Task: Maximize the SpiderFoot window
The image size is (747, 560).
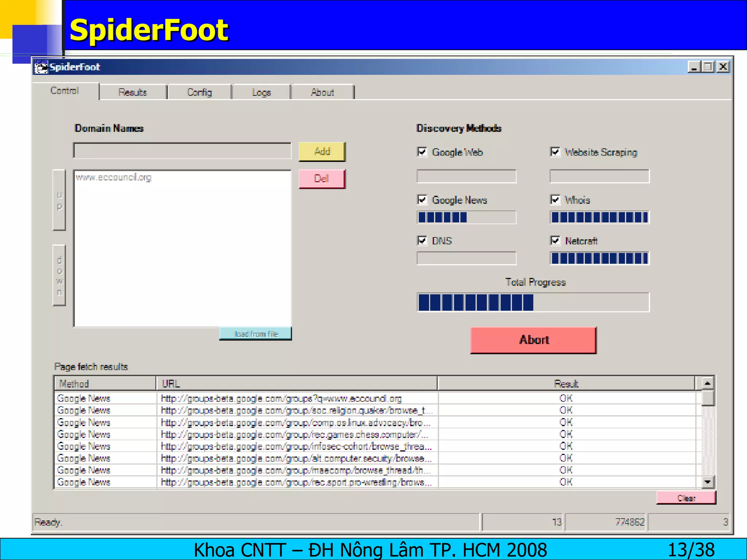Action: pos(708,67)
